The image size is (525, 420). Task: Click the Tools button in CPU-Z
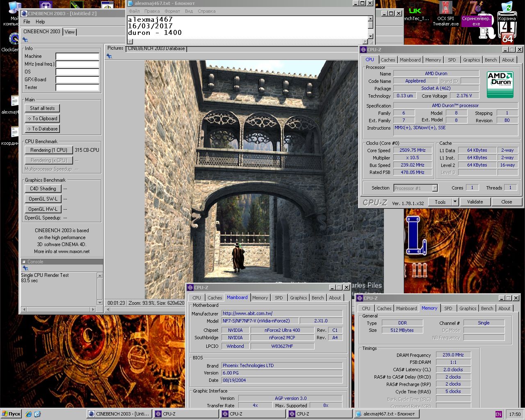click(440, 202)
